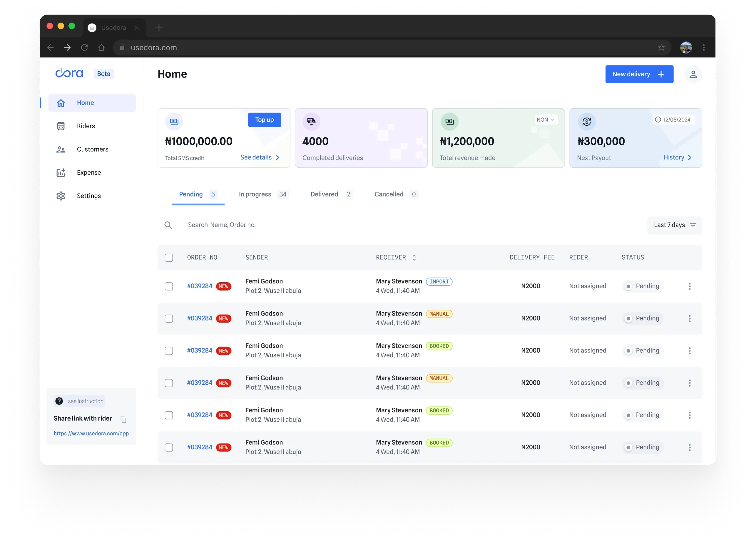Switch to the In progress tab
The width and height of the screenshot is (756, 544).
[x=255, y=194]
